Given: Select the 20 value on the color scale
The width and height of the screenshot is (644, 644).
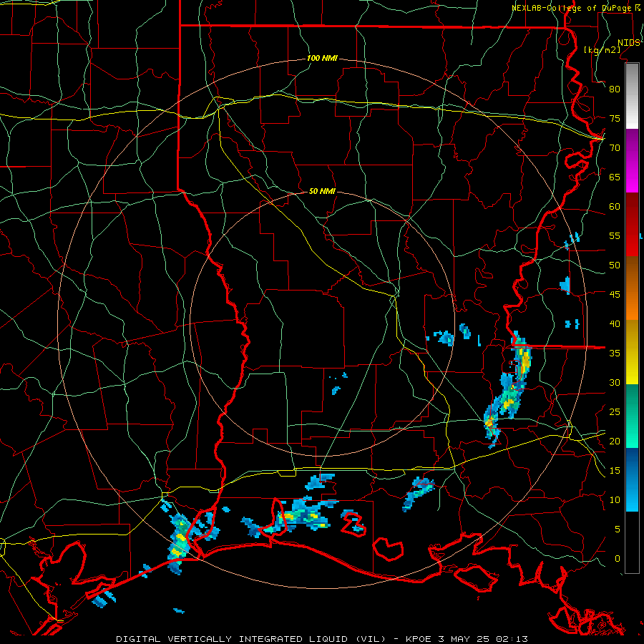Looking at the screenshot, I should [x=615, y=441].
